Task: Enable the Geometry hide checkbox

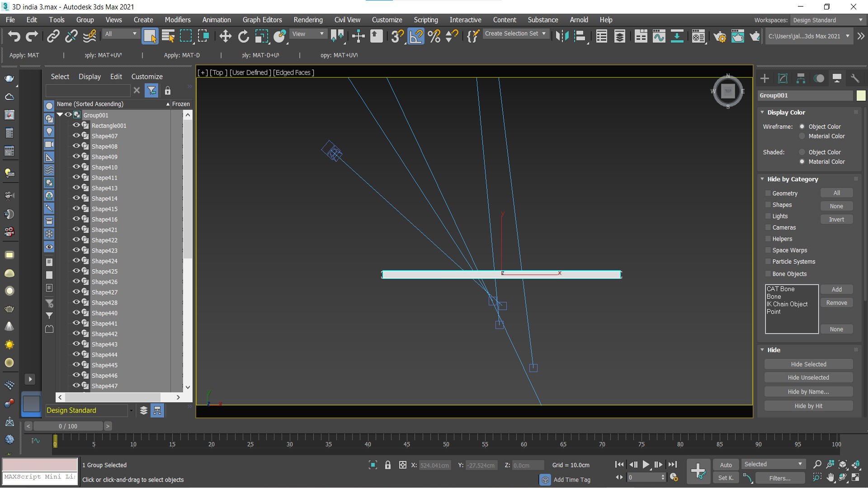Action: pos(768,193)
